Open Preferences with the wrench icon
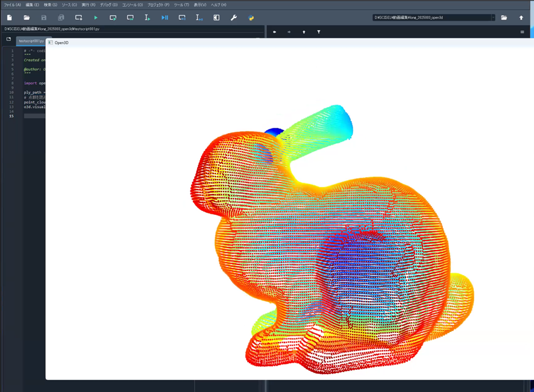534x392 pixels. click(x=234, y=17)
